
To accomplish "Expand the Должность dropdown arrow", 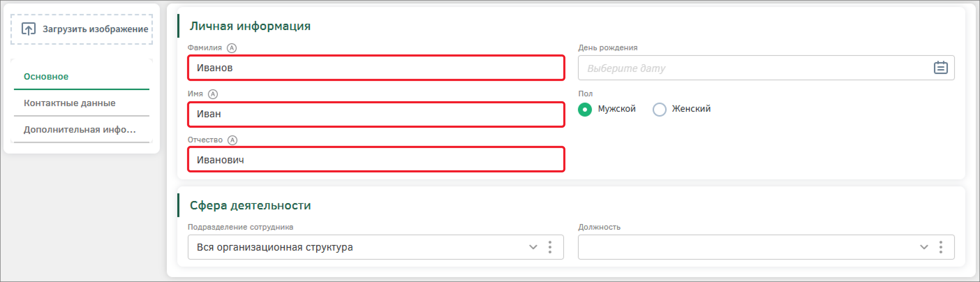I will click(x=924, y=247).
